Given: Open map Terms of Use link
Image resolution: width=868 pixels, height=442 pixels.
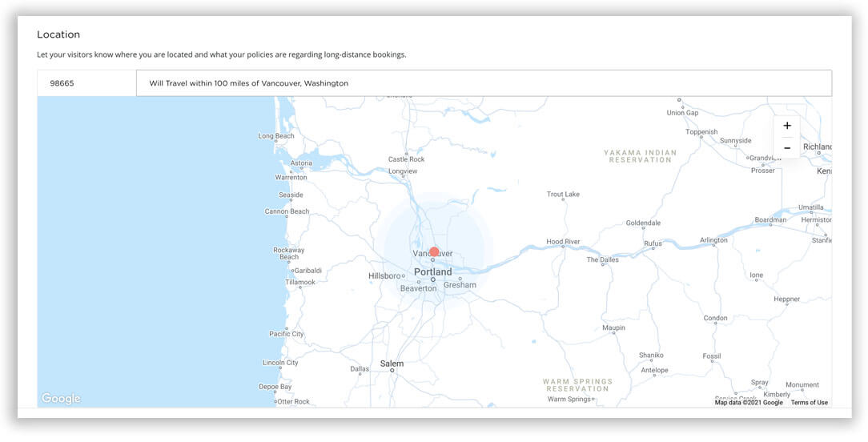Looking at the screenshot, I should [x=810, y=403].
